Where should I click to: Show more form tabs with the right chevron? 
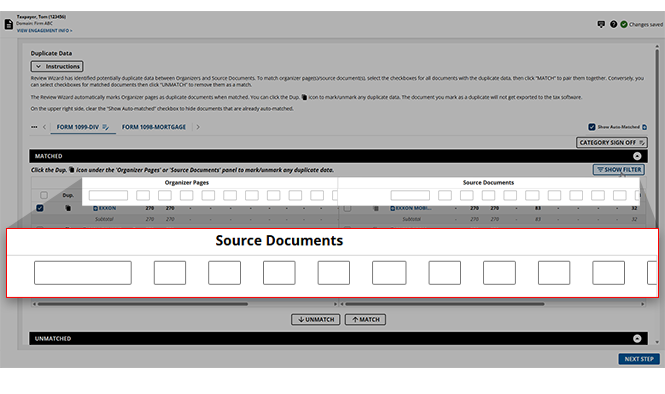click(198, 127)
